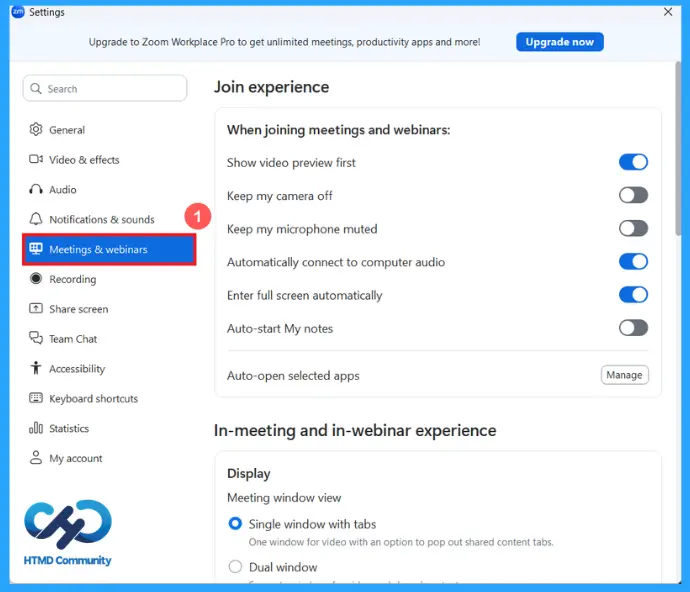This screenshot has height=592, width=690.
Task: Click 'Auto-open selected apps' label
Action: point(293,375)
